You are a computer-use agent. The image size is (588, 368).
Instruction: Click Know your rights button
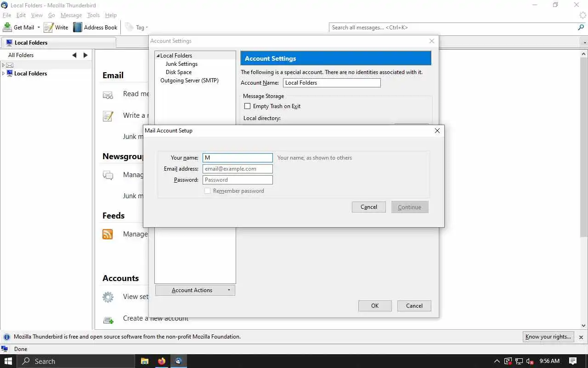[548, 337]
